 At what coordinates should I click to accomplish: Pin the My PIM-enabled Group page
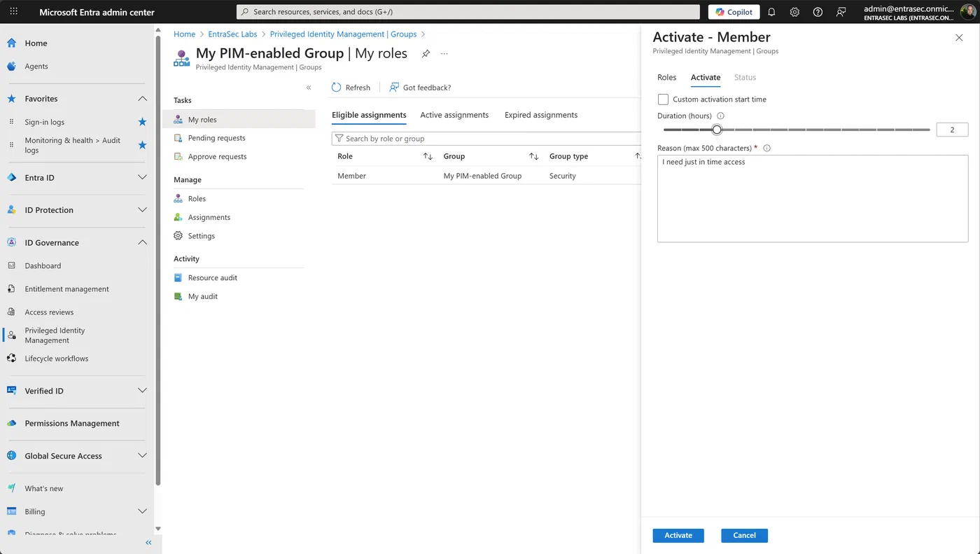coord(426,54)
